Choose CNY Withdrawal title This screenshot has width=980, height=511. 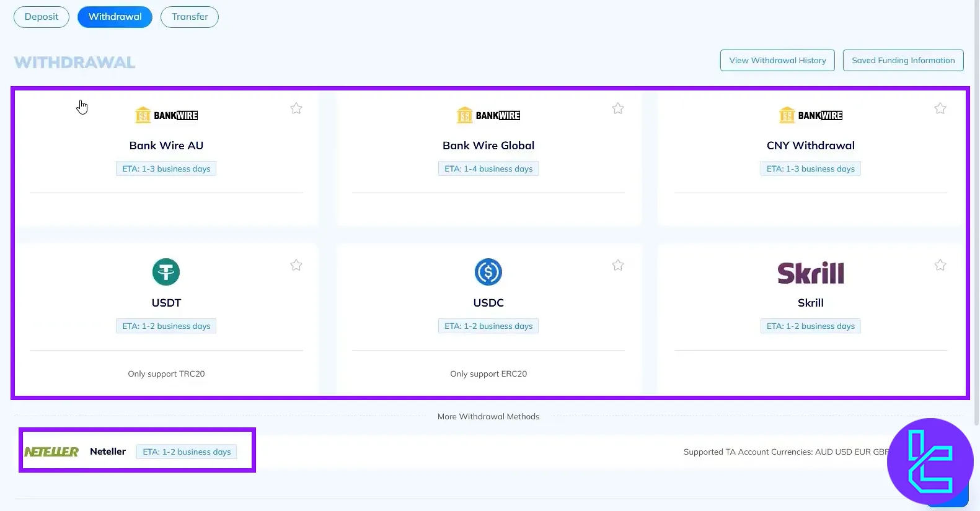pos(811,146)
